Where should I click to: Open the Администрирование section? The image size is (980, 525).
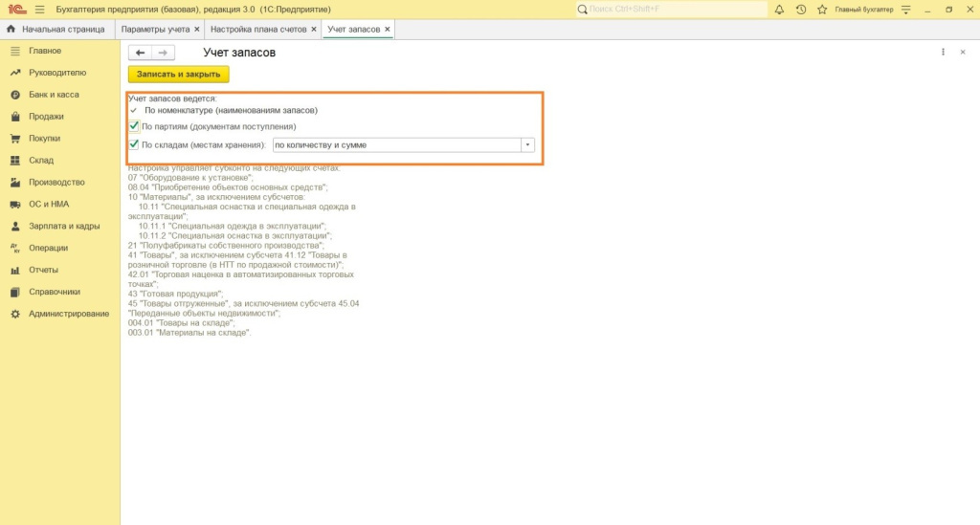pyautogui.click(x=69, y=314)
